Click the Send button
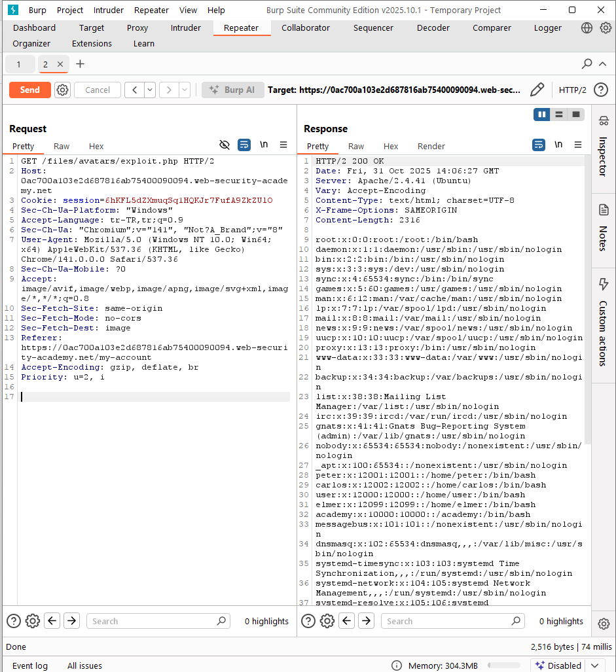This screenshot has width=616, height=672. (x=30, y=90)
